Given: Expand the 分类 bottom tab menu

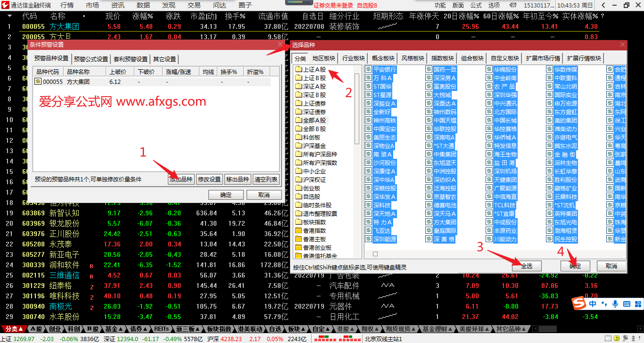Looking at the screenshot, I should click(14, 328).
